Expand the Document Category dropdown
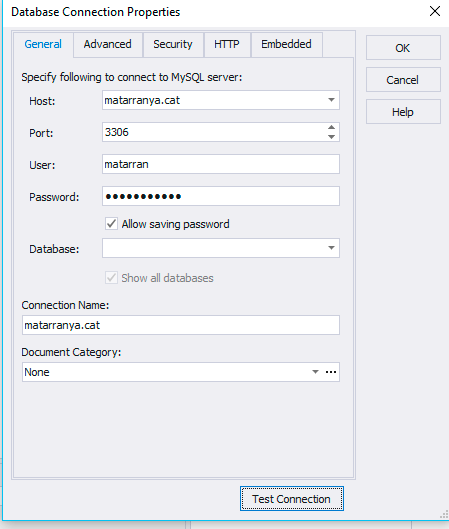Image resolution: width=449 pixels, height=529 pixels. coord(315,372)
